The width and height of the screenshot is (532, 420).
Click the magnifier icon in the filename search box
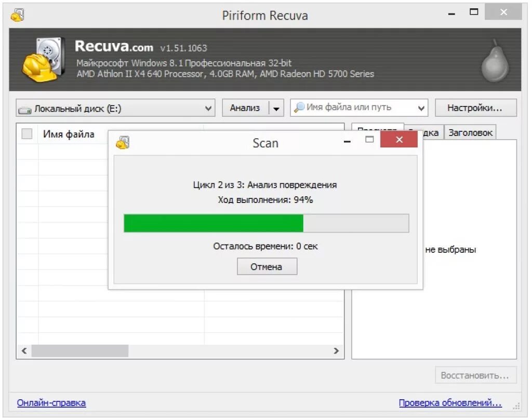click(x=299, y=107)
